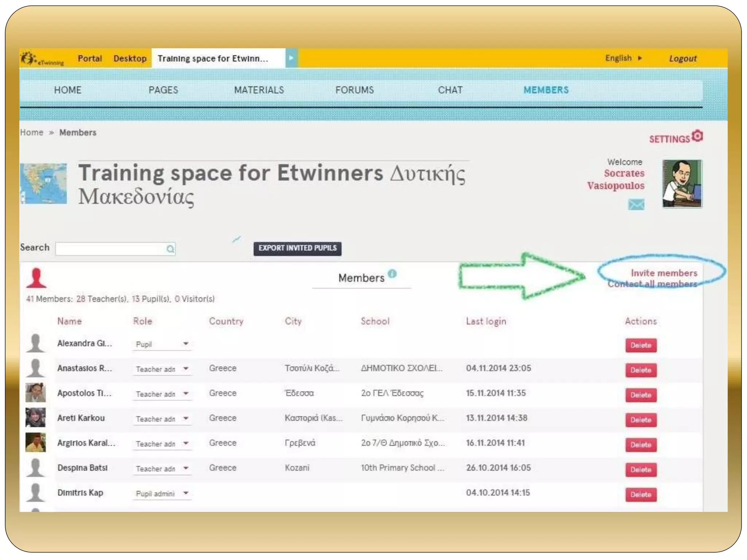Click the Invite members link
This screenshot has width=747, height=560.
664,273
